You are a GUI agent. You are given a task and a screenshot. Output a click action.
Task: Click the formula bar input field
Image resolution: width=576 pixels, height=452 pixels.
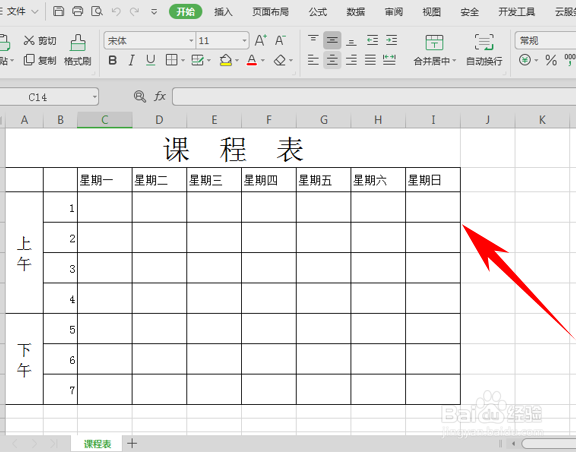[374, 97]
